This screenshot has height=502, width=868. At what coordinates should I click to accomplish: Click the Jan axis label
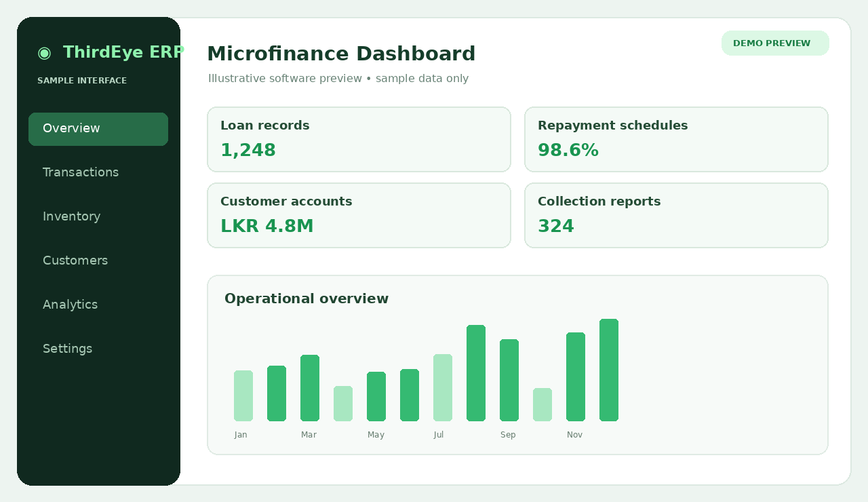pyautogui.click(x=241, y=435)
